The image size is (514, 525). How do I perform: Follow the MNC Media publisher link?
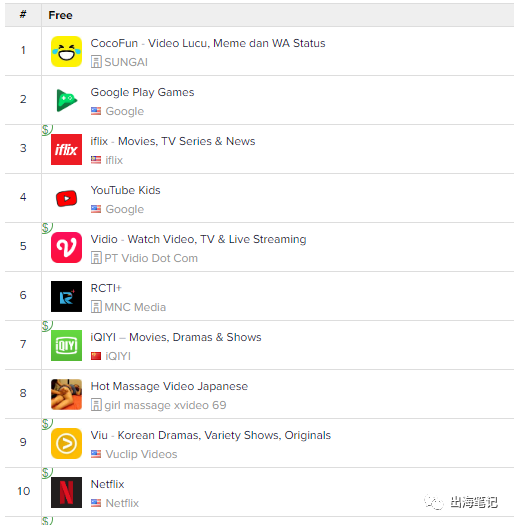click(135, 307)
